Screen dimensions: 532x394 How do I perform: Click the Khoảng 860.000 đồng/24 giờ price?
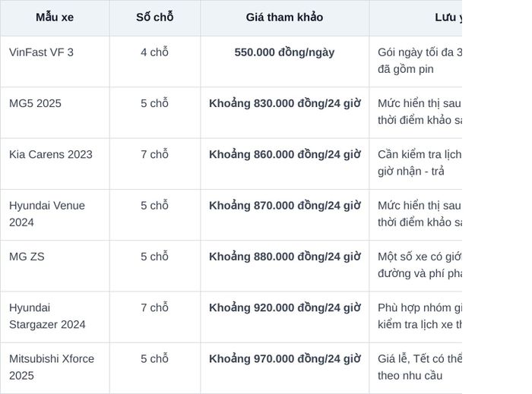click(x=284, y=154)
